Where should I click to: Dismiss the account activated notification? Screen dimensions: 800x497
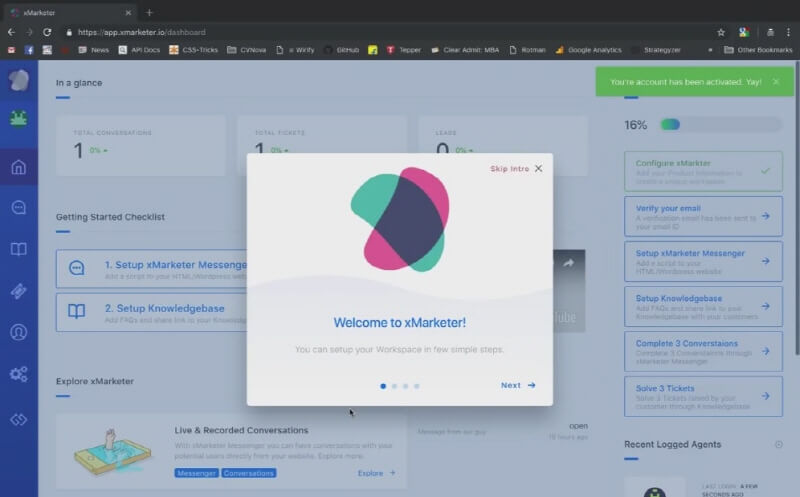click(x=776, y=82)
